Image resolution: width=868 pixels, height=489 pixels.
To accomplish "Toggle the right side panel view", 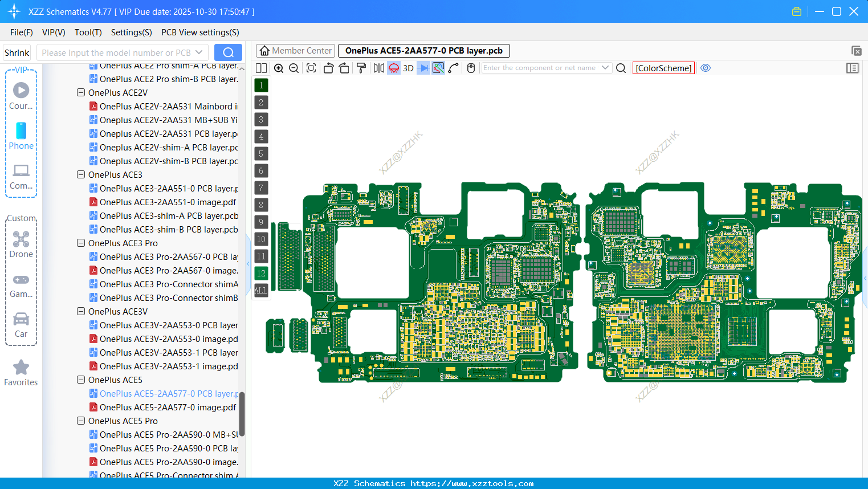I will pos(853,68).
